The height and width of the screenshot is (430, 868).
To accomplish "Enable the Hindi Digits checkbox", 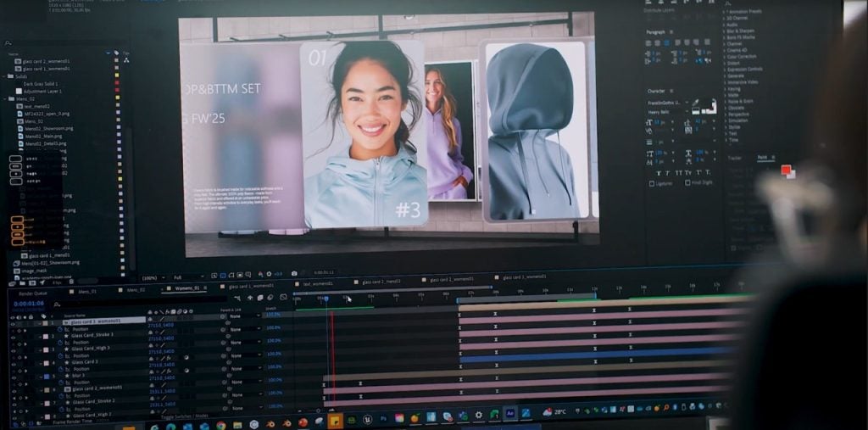I will (687, 183).
